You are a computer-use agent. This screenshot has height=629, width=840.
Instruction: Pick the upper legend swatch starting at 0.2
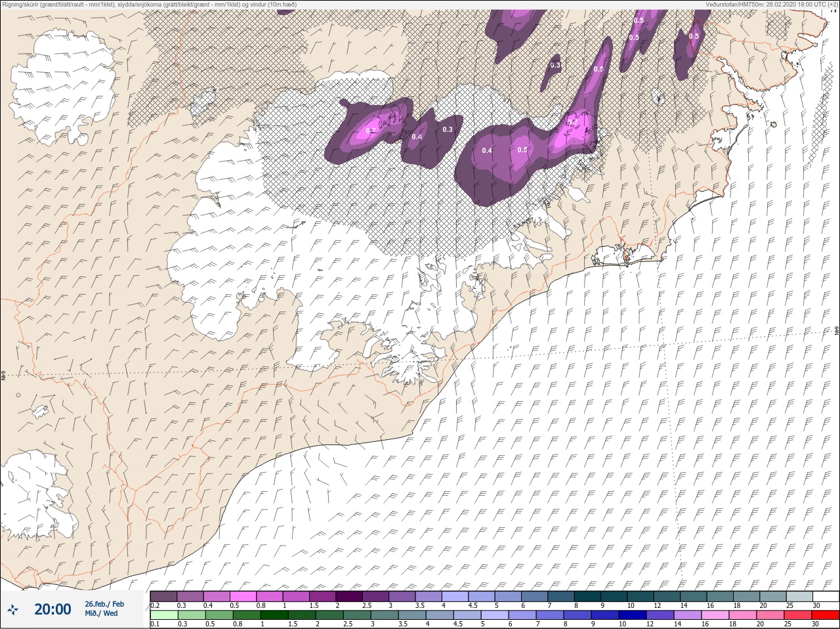[163, 596]
